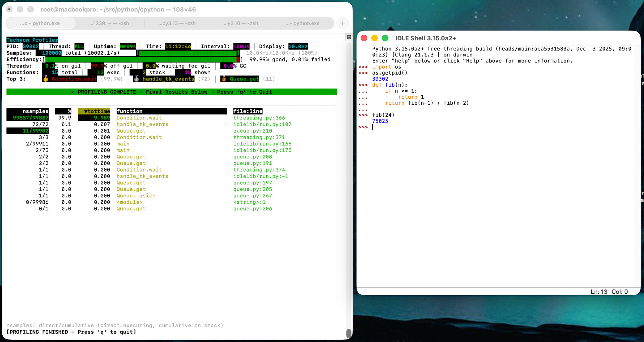
Task: Click the Display value '10.0Hz'
Action: coord(298,46)
